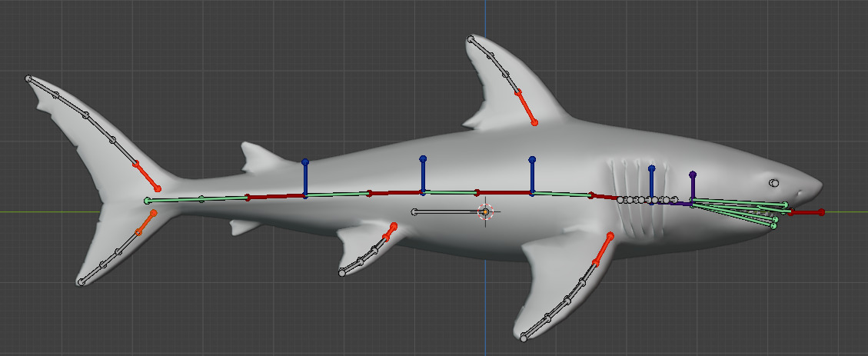Select the red bone at the pectoral fin base

click(604, 249)
